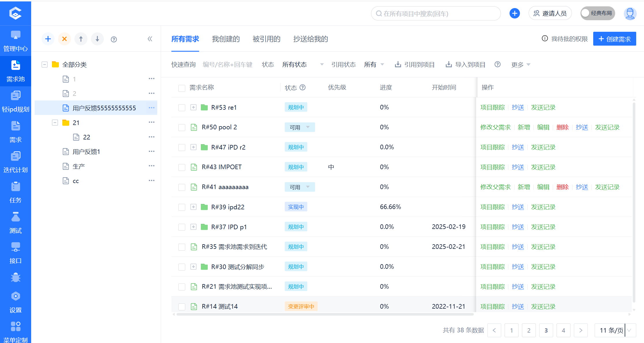Expand the R#47 iPD r2 row

pos(193,147)
